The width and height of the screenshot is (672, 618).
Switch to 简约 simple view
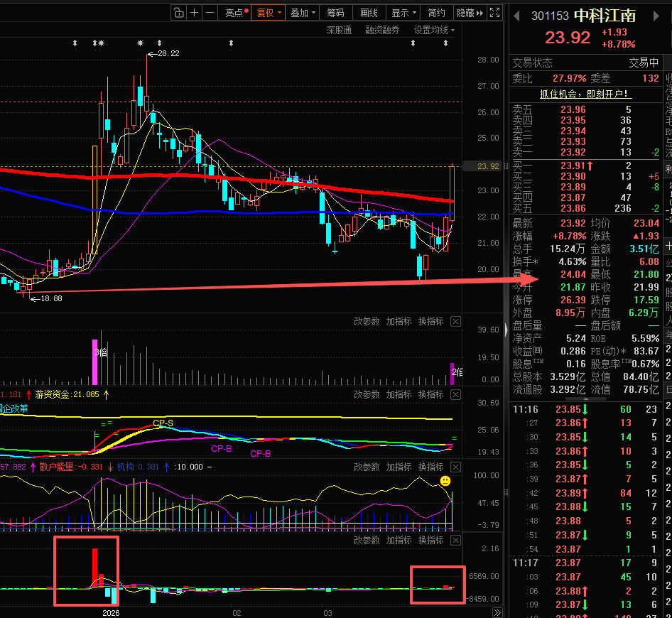(436, 13)
